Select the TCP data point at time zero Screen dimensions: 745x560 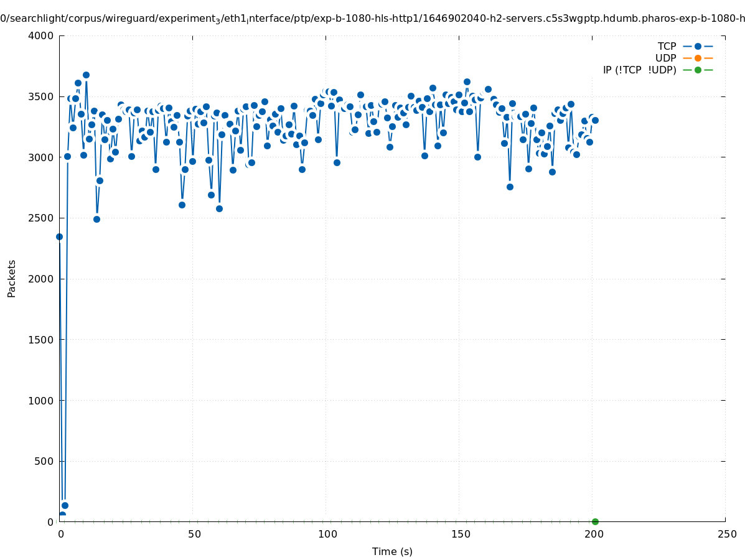click(x=59, y=236)
